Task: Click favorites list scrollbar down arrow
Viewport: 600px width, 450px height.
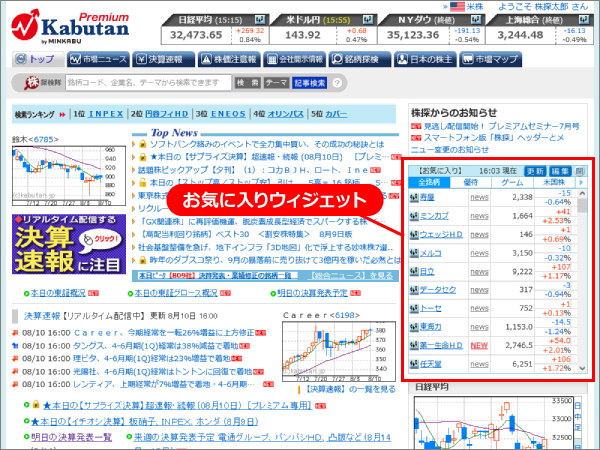Action: coord(582,368)
